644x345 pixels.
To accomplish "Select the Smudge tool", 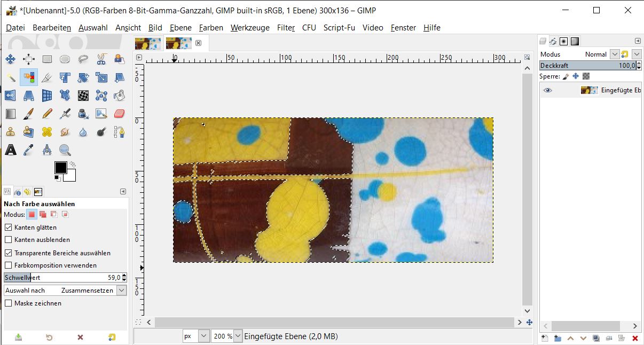I will [x=65, y=132].
